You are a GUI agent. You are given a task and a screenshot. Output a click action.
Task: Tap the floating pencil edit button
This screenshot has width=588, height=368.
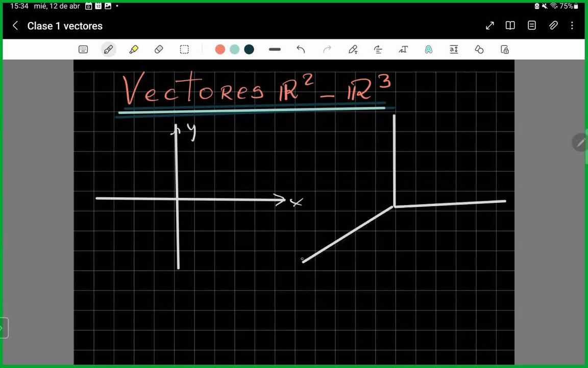(x=580, y=142)
